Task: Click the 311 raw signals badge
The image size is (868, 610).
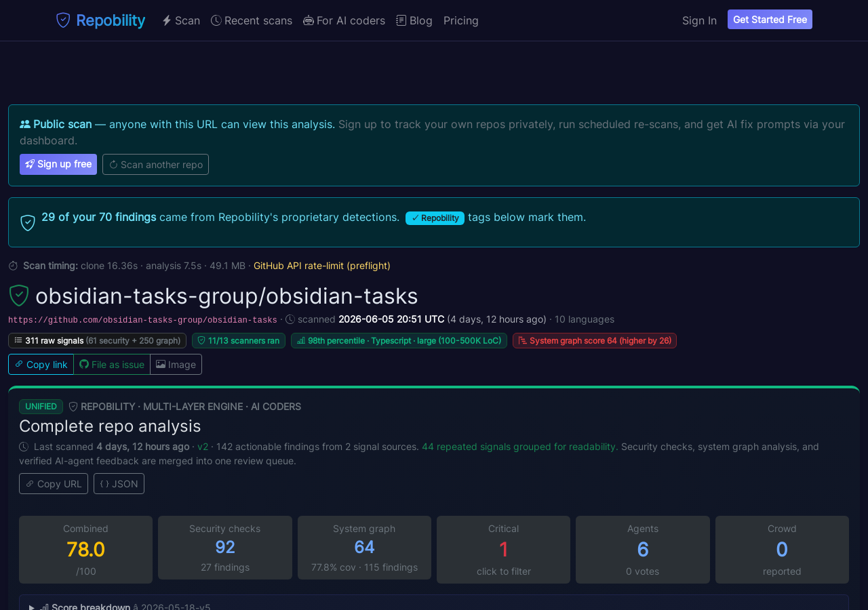Action: pos(97,340)
